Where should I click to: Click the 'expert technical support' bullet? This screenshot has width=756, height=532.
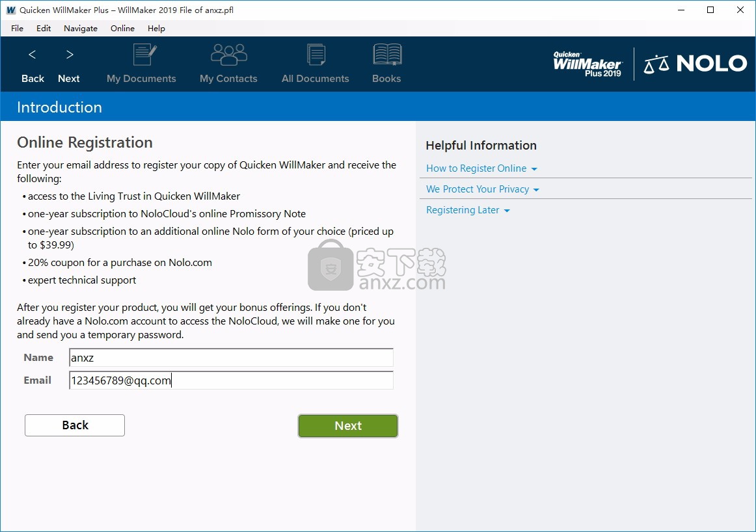[x=79, y=280]
